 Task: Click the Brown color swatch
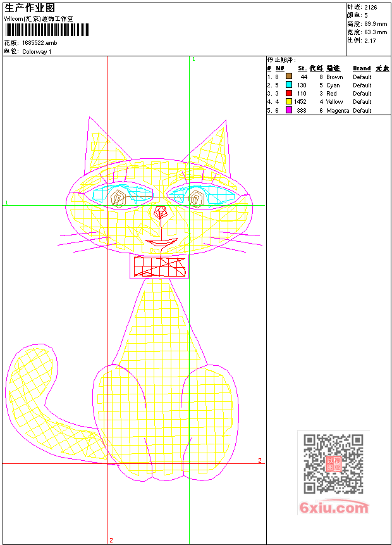pos(288,76)
